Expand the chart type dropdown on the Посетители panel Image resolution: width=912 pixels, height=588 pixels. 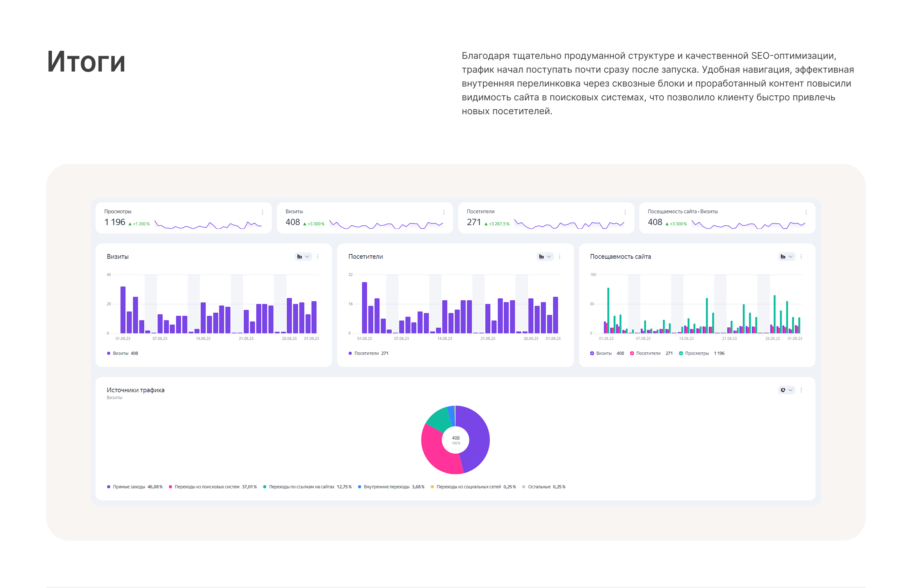545,257
